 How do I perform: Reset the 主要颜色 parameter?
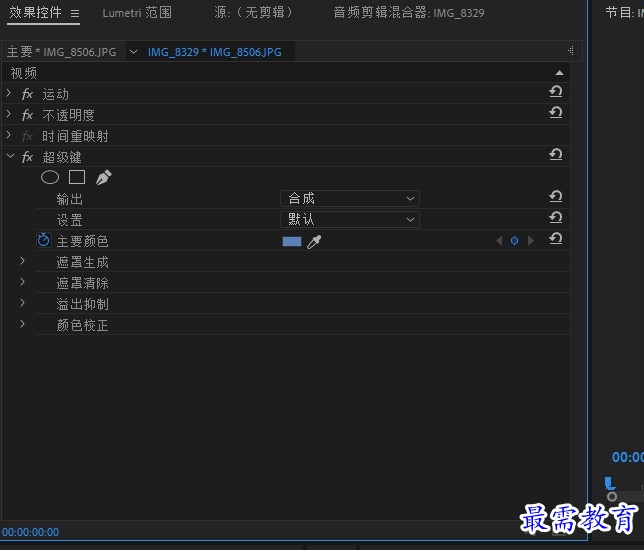[x=556, y=239]
